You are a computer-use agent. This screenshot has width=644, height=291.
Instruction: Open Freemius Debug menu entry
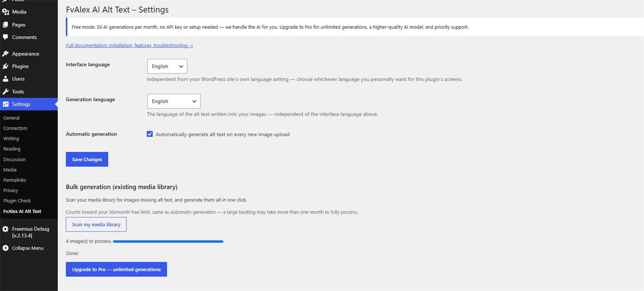pos(29,232)
